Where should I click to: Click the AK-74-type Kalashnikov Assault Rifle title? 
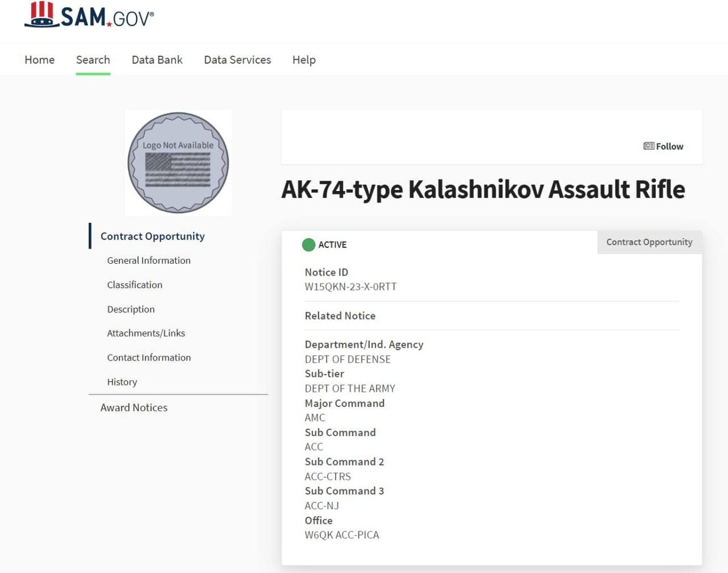pos(483,189)
